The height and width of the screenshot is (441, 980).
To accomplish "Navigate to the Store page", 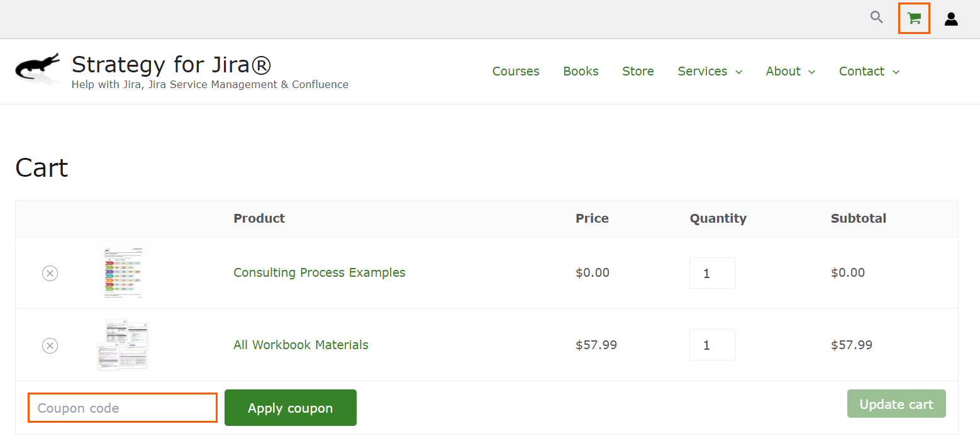I will (638, 72).
